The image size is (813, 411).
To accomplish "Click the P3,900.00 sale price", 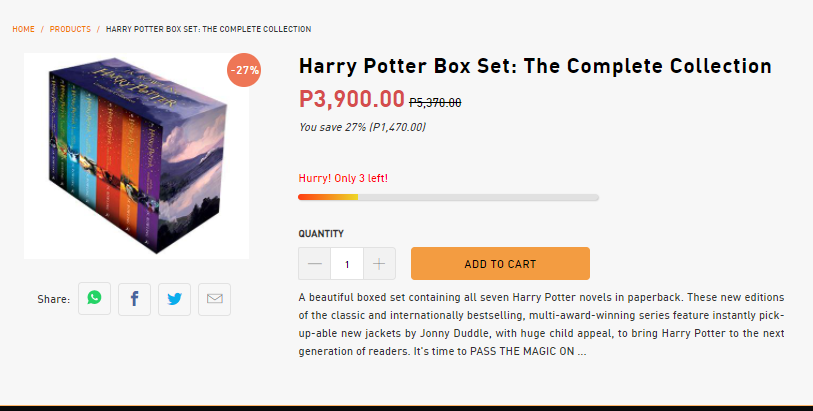I will click(x=352, y=98).
